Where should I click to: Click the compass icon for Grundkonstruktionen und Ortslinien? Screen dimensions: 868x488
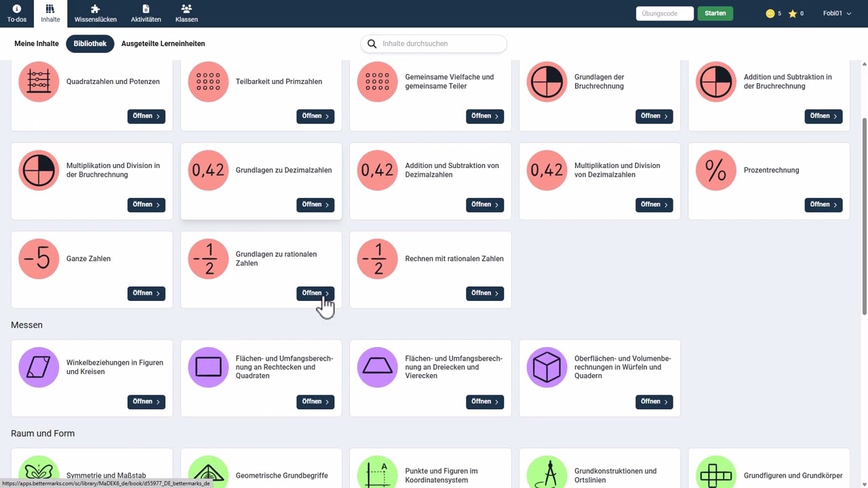(x=547, y=472)
